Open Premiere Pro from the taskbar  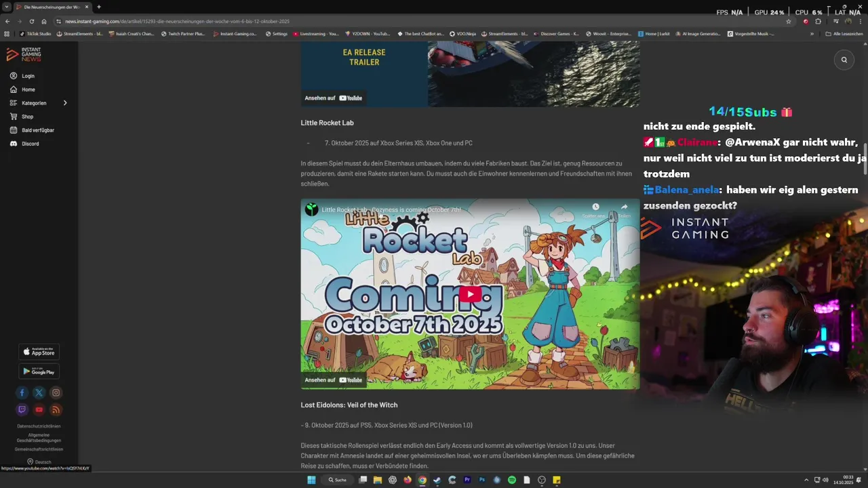point(467,480)
